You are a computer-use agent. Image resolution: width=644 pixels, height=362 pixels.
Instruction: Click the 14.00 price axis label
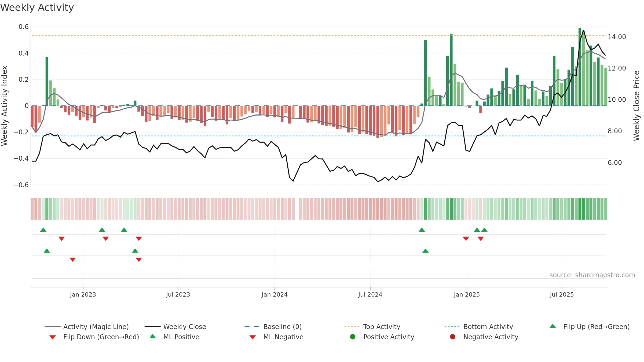coord(617,37)
